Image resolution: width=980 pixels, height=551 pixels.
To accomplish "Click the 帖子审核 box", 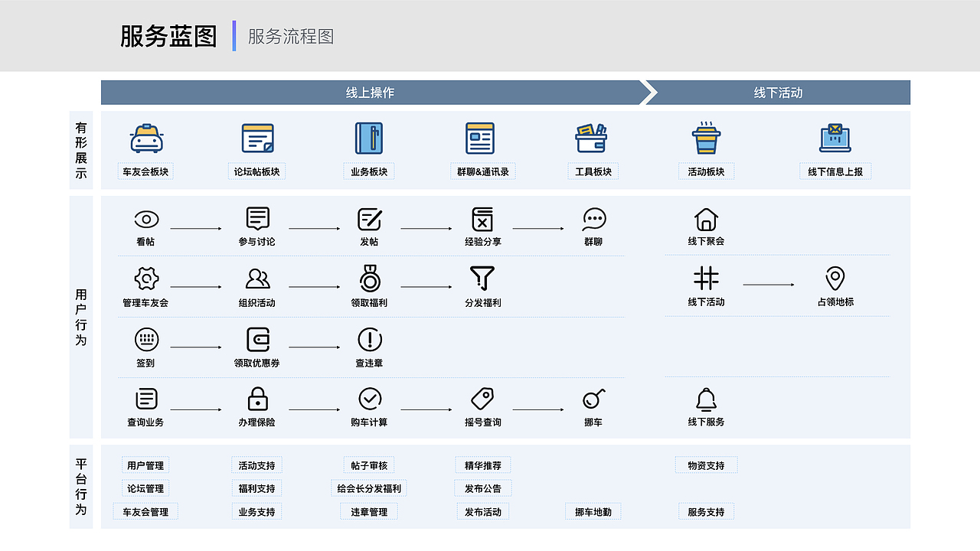I will pyautogui.click(x=369, y=465).
